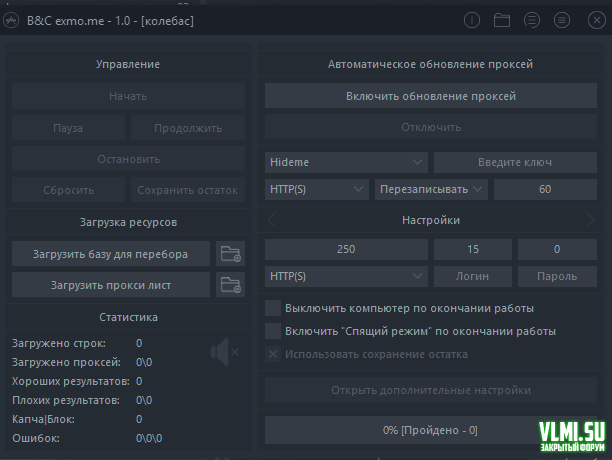Screen dimensions: 612x460
Task: Open the Hideme proxy source dropdown
Action: [346, 162]
